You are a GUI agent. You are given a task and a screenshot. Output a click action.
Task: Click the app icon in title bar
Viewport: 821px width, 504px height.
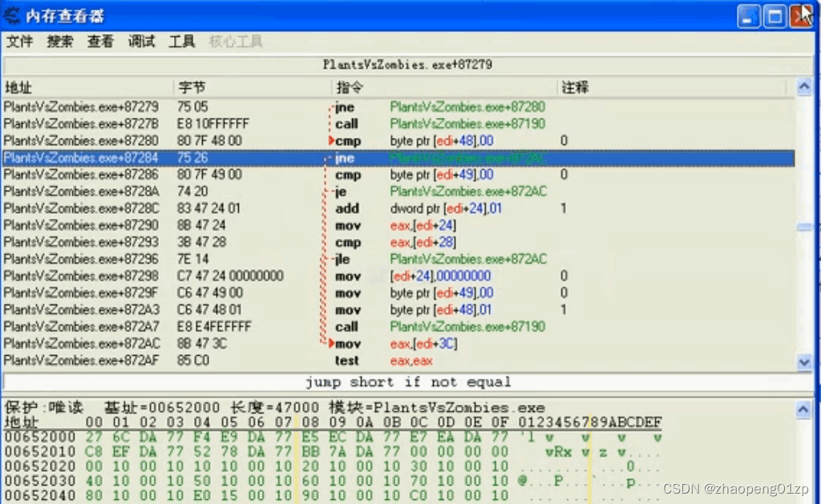pos(12,16)
